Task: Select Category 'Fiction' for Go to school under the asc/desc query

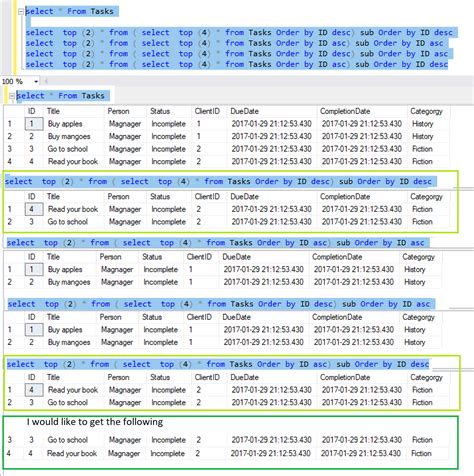Action: pyautogui.click(x=422, y=403)
